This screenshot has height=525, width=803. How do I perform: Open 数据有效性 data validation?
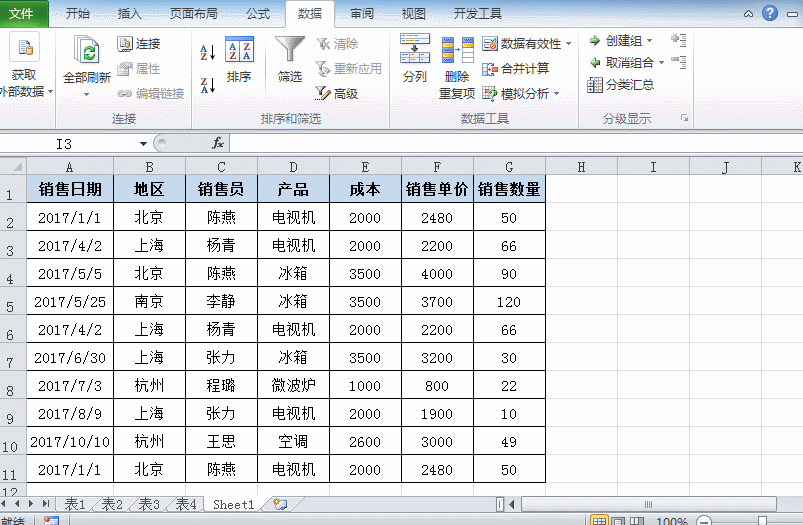coord(522,44)
